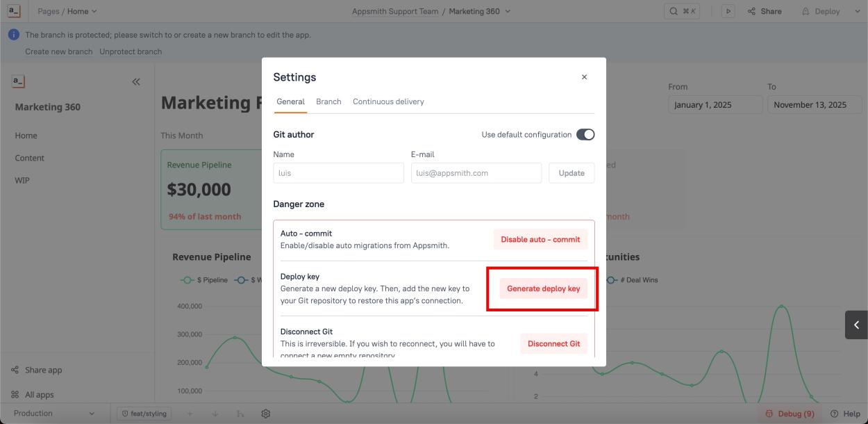Click the E-mail input field

click(476, 172)
